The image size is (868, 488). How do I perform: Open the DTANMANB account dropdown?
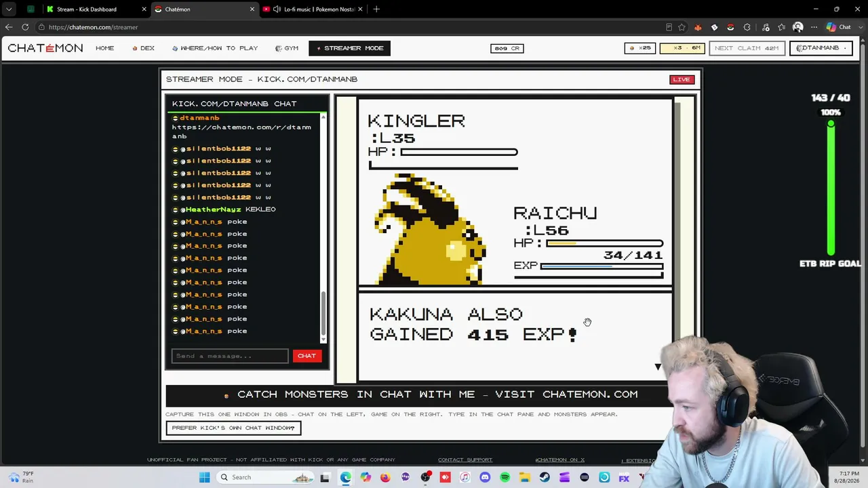click(821, 48)
